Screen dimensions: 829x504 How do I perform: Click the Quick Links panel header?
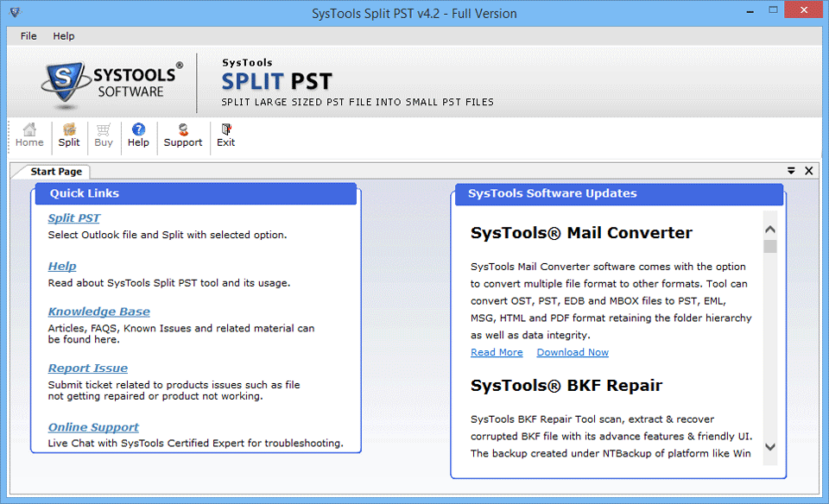[196, 193]
